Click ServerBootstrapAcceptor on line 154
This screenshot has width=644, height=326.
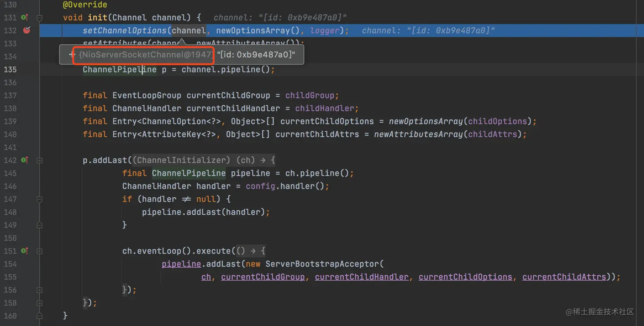(322, 264)
